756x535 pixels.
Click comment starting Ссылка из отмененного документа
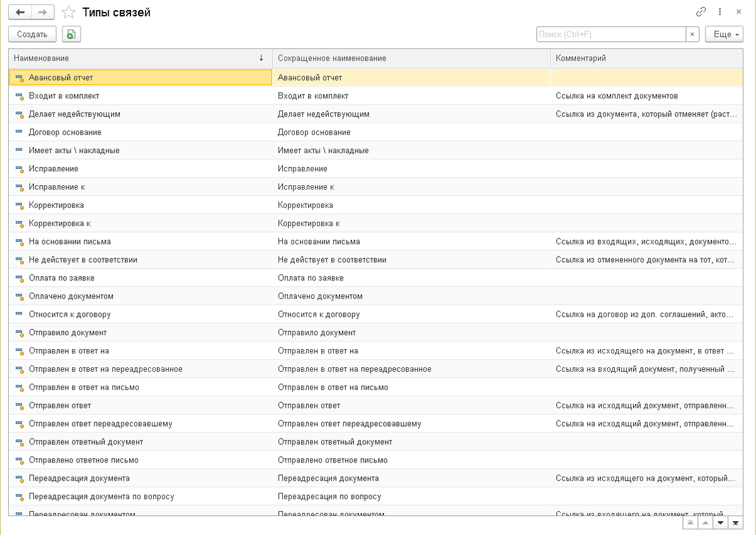(x=645, y=260)
